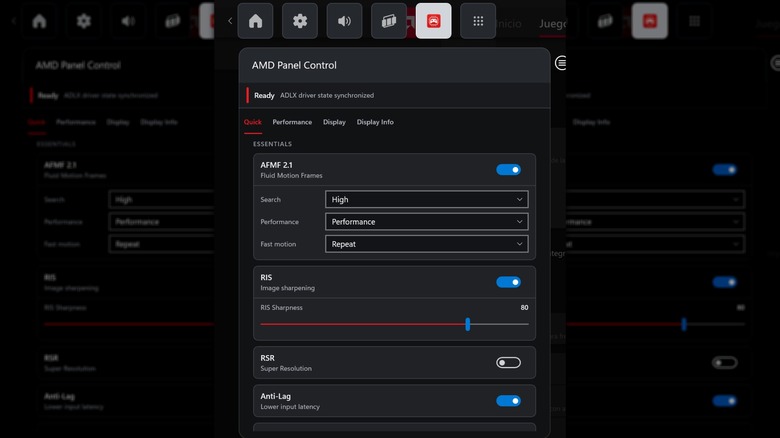Screen dimensions: 780x438
Task: Click the back chevron arrow
Action: [x=230, y=21]
